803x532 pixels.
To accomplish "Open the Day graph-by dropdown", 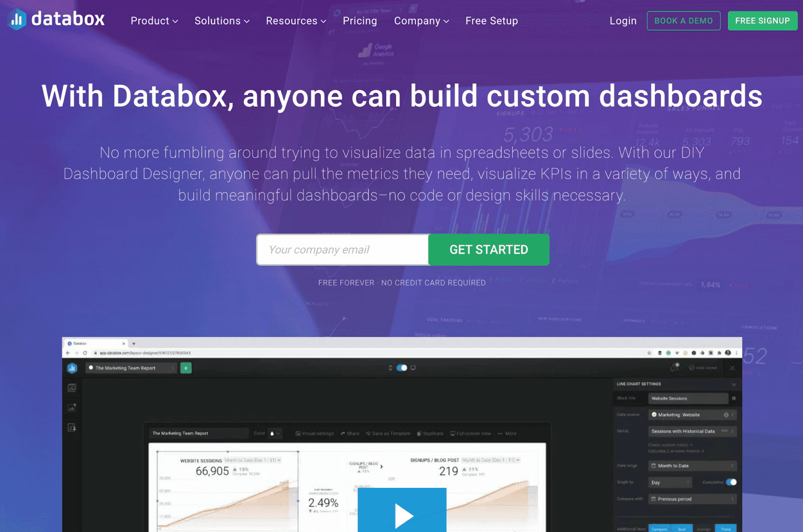I will pyautogui.click(x=670, y=482).
